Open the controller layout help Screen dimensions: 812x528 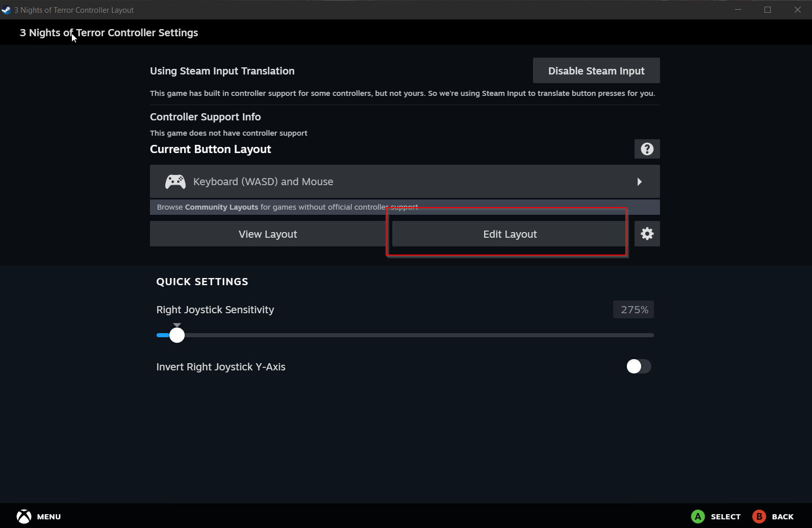pyautogui.click(x=647, y=149)
